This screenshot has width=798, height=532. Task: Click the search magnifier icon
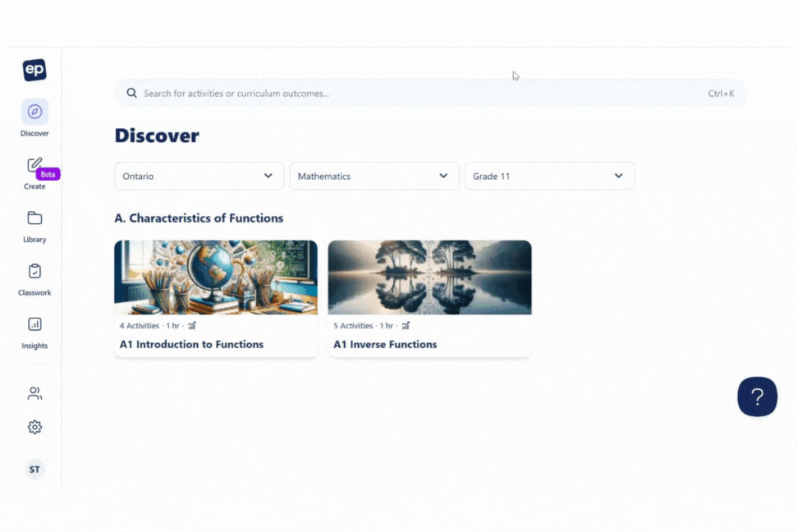tap(131, 94)
